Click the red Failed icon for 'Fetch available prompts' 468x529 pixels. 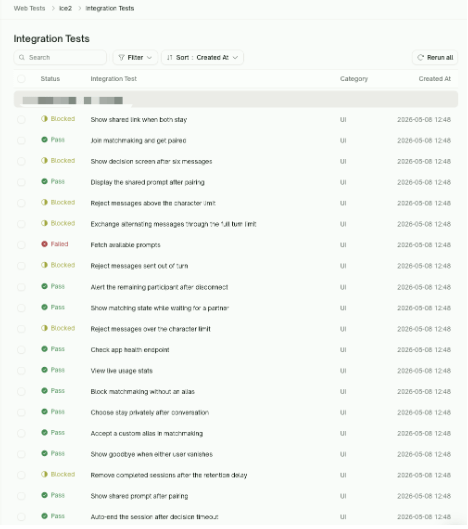point(44,244)
